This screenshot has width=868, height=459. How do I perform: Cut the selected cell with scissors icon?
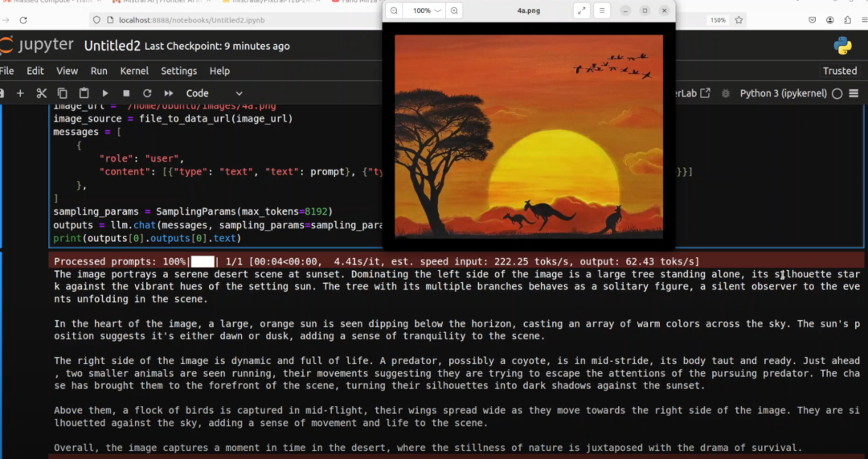pyautogui.click(x=42, y=93)
